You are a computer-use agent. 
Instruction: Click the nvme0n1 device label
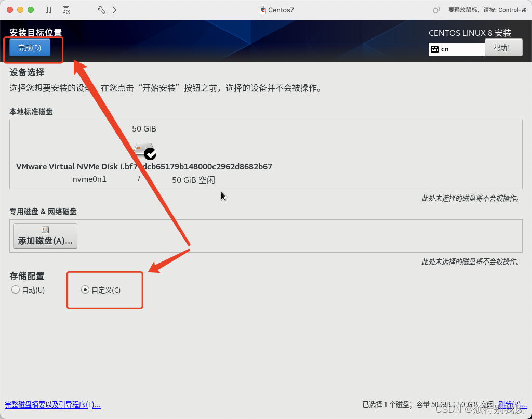pyautogui.click(x=89, y=179)
